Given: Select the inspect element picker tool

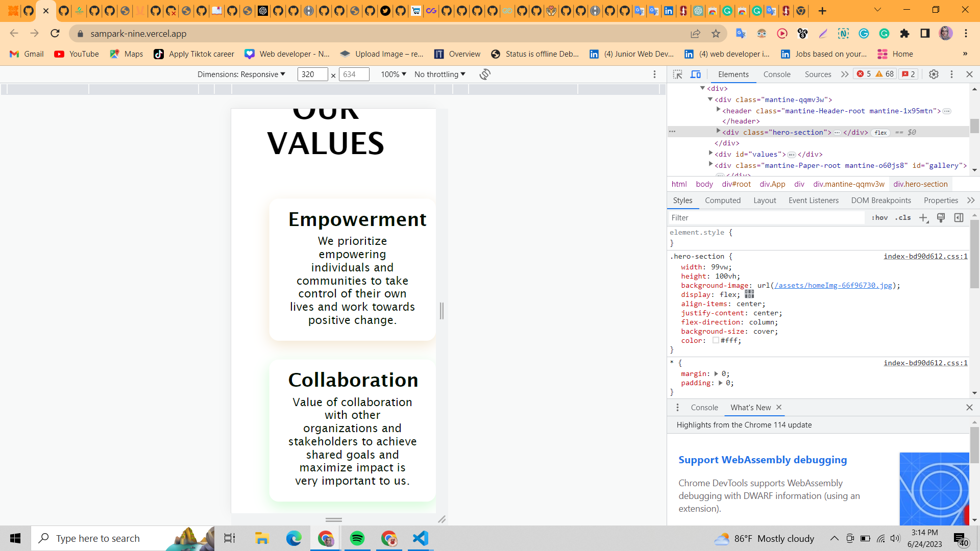Looking at the screenshot, I should (678, 74).
